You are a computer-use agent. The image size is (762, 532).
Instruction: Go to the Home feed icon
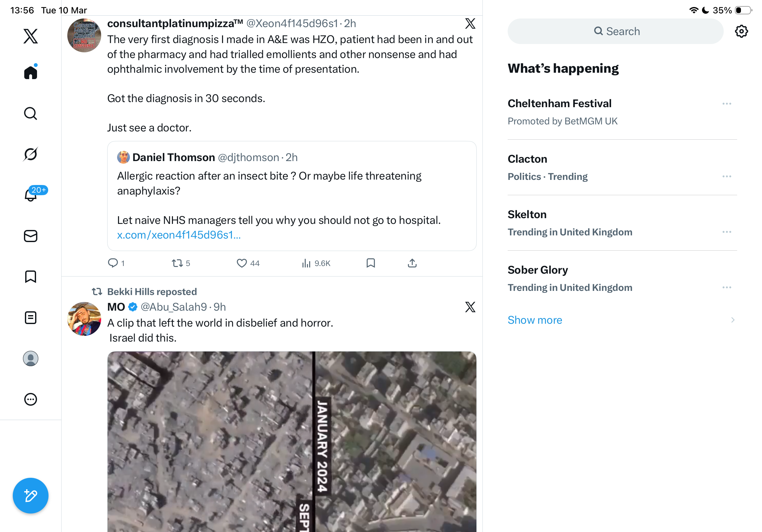[x=31, y=71]
